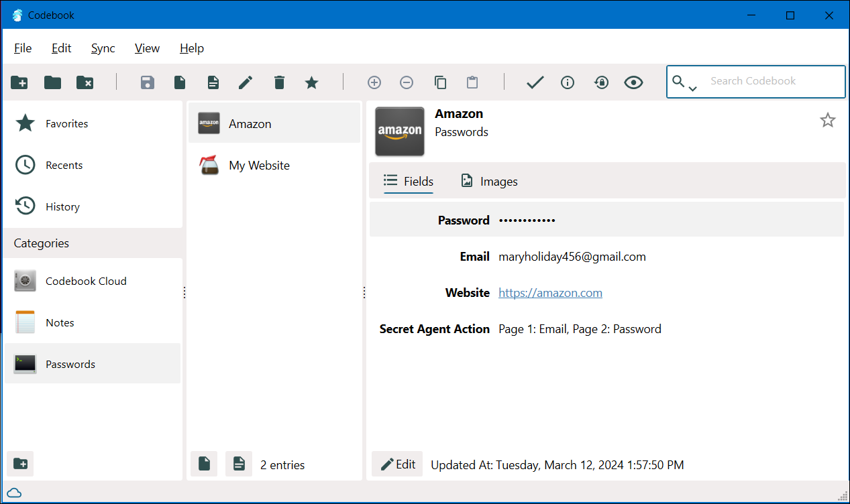Select History in the sidebar
The image size is (850, 504).
(x=93, y=206)
